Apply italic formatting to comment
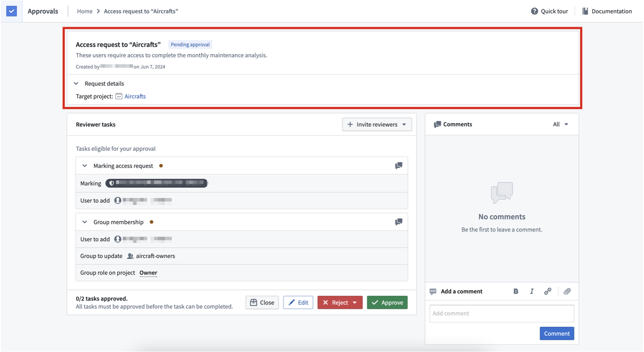Viewport: 644px width, 352px height. tap(532, 291)
